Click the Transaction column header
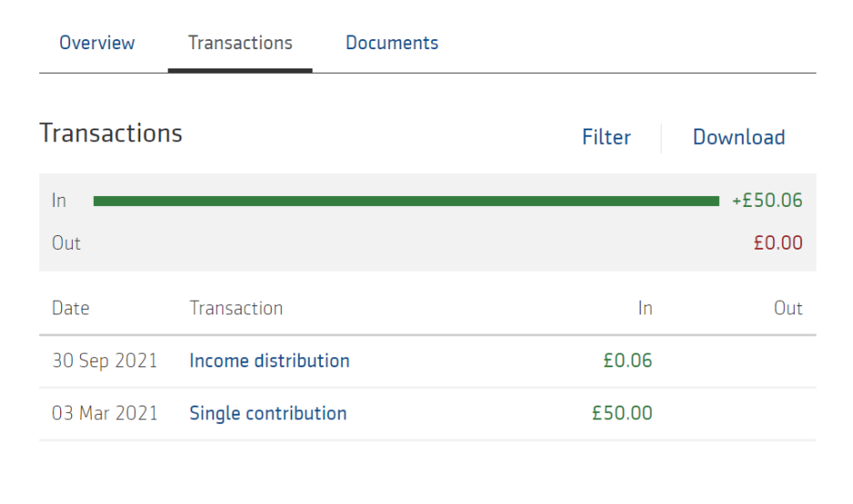Viewport: 853px width, 504px height. (x=236, y=308)
